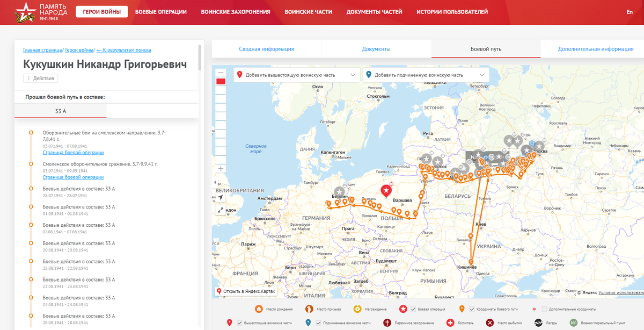This screenshot has height=330, width=644.
Task: Click the red star marker near Варшава
Action: 386,191
